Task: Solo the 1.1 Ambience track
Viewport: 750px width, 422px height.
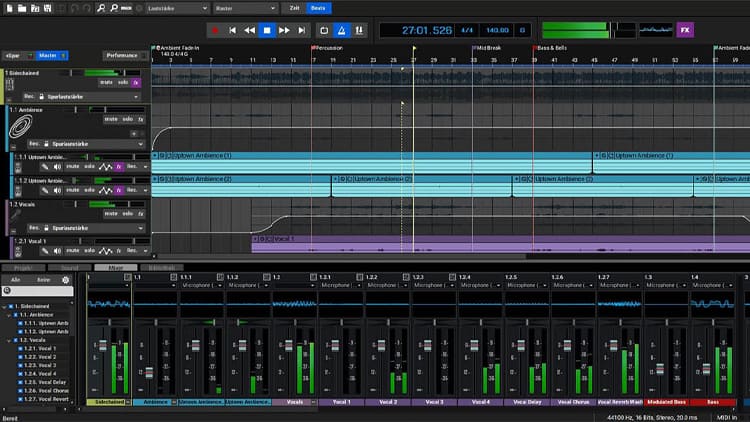Action: click(x=128, y=119)
